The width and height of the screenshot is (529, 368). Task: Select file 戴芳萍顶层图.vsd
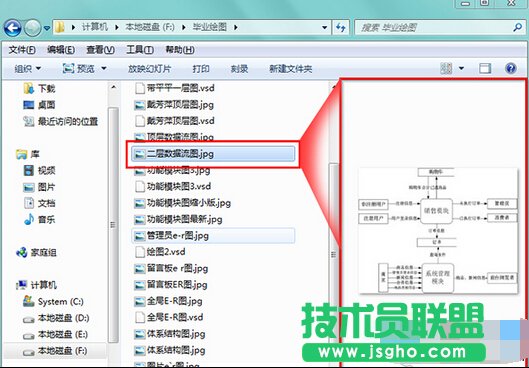pyautogui.click(x=174, y=121)
